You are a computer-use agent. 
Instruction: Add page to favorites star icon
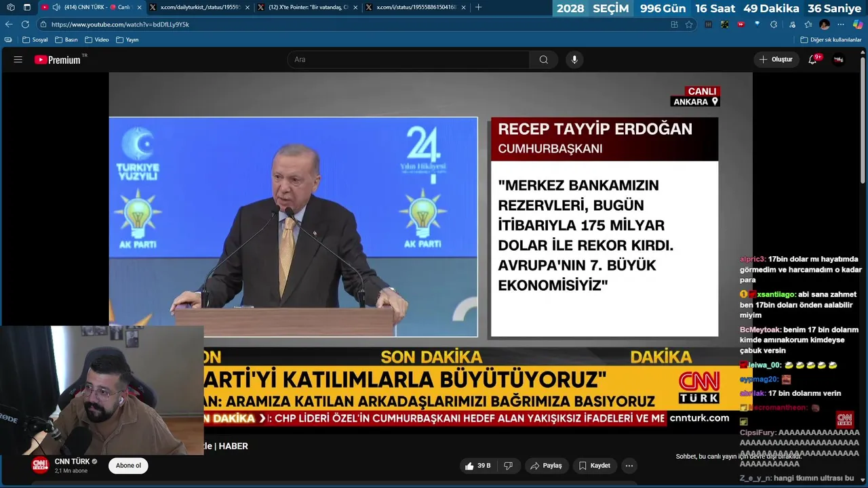(x=689, y=24)
